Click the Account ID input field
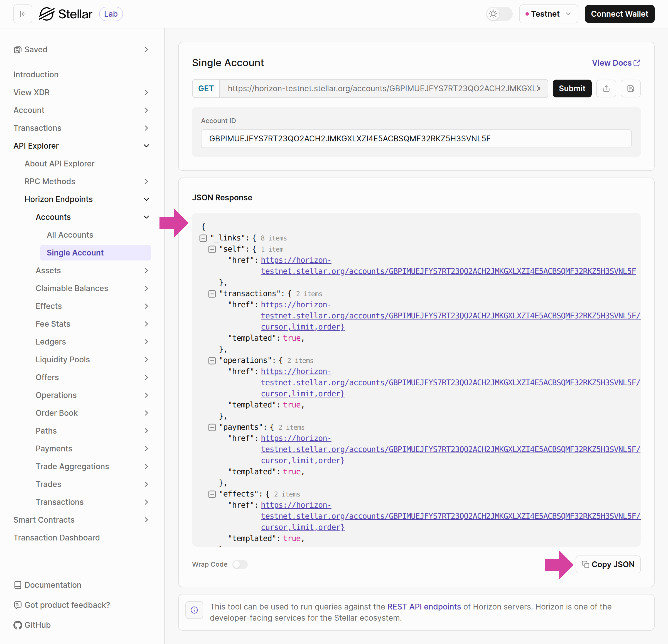This screenshot has width=668, height=644. [416, 139]
